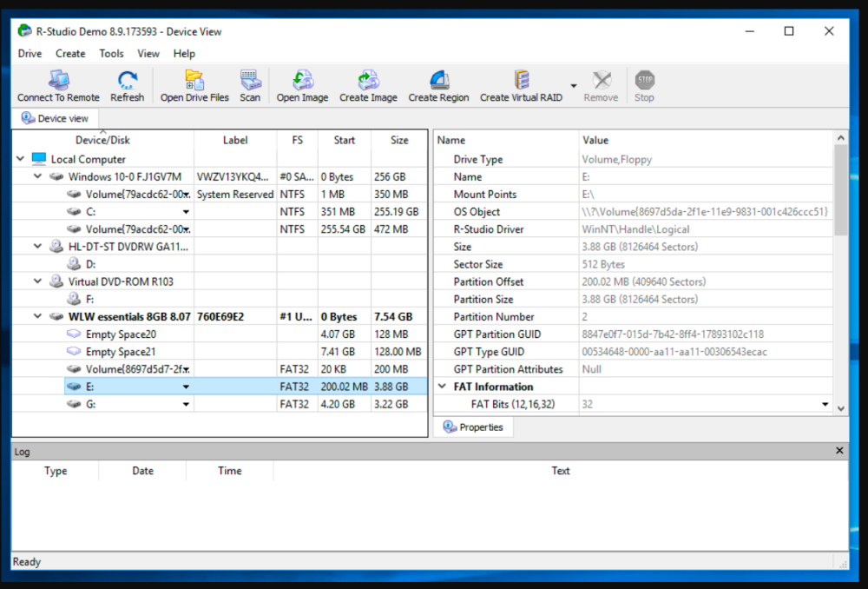Open the dropdown arrow on the E: volume row
Screen dimensions: 868x589
click(186, 387)
